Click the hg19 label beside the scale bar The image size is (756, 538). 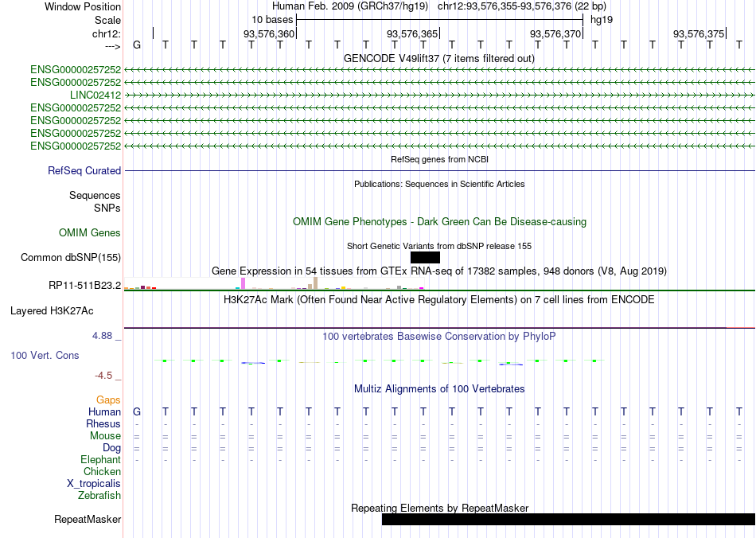tap(602, 20)
